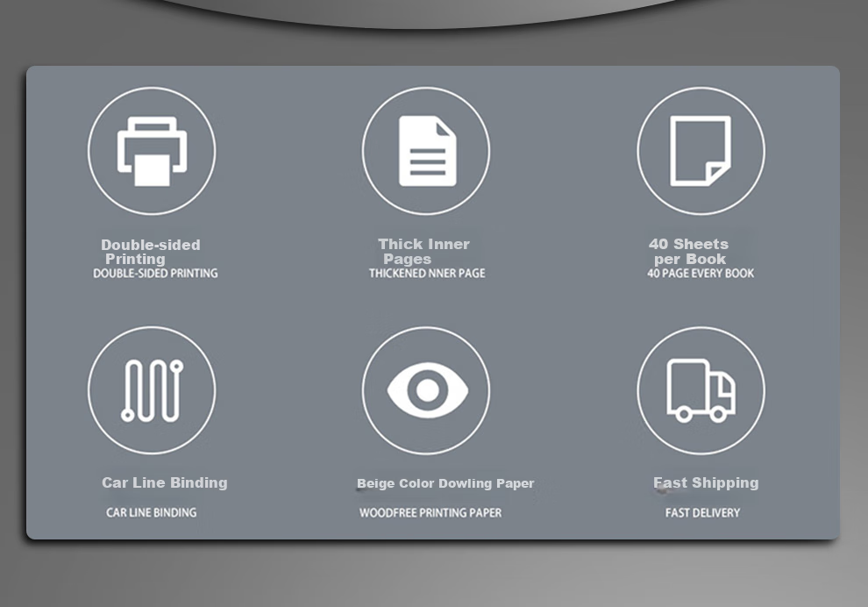The height and width of the screenshot is (607, 868).
Task: Select the "WOODFREE PRINTING PAPER" caption
Action: pyautogui.click(x=430, y=513)
